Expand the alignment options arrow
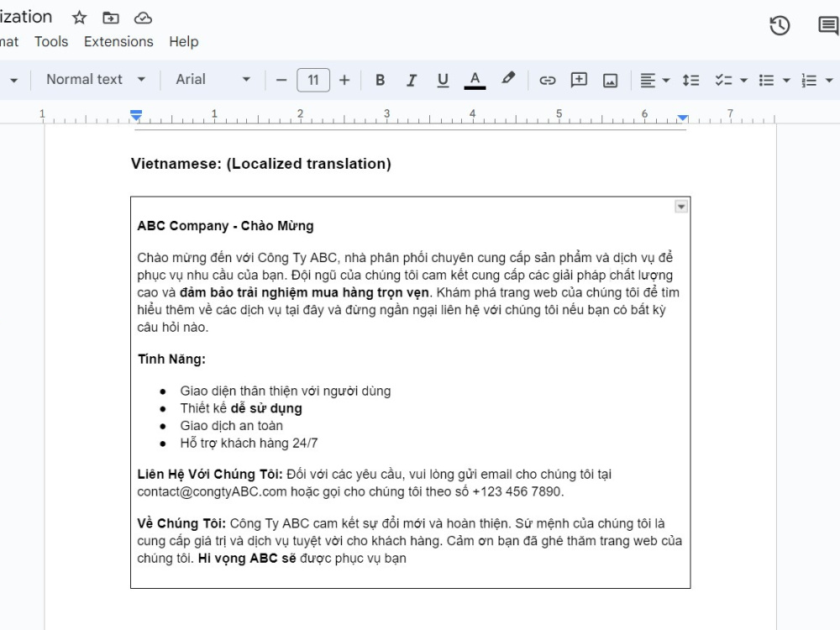The width and height of the screenshot is (840, 630). pyautogui.click(x=666, y=81)
